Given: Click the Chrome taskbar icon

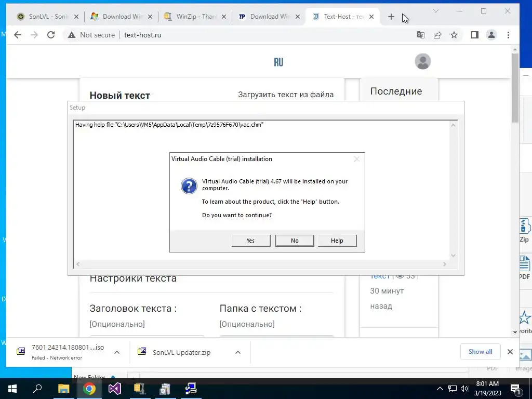Looking at the screenshot, I should 89,389.
